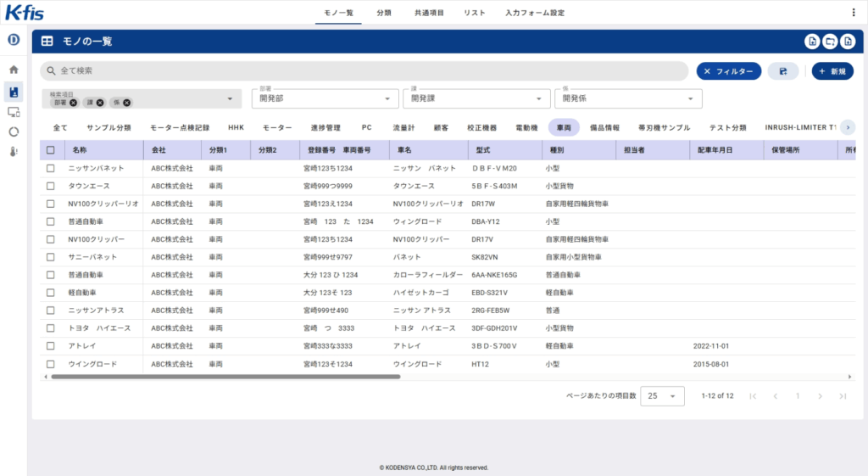Open the three-dot menu at top right

(x=853, y=12)
